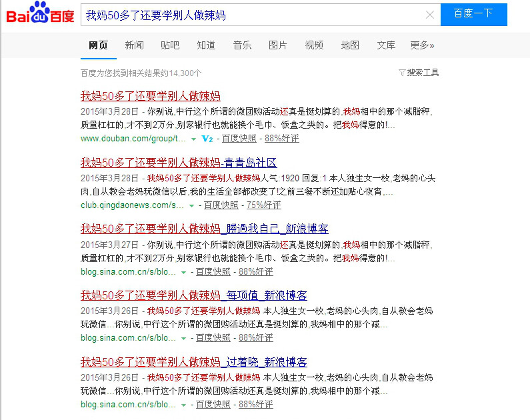Click club.qingdaonews.com URL

point(132,205)
